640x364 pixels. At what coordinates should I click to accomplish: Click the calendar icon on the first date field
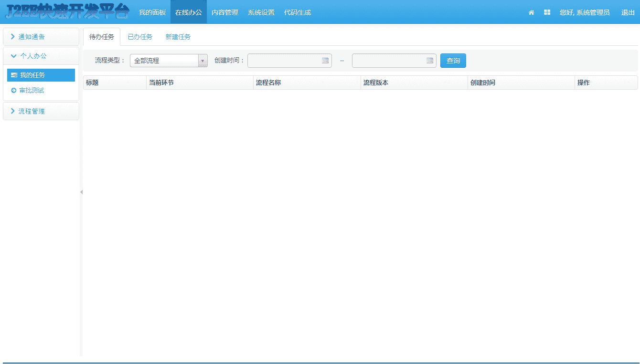pyautogui.click(x=326, y=61)
